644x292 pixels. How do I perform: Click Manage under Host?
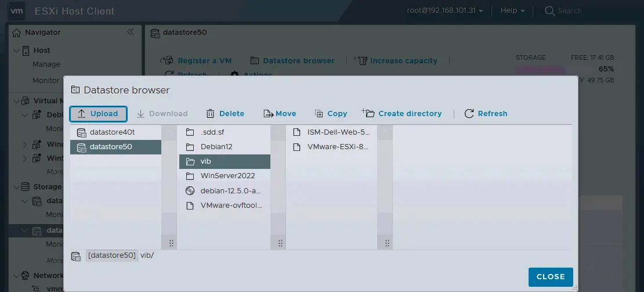click(x=46, y=64)
